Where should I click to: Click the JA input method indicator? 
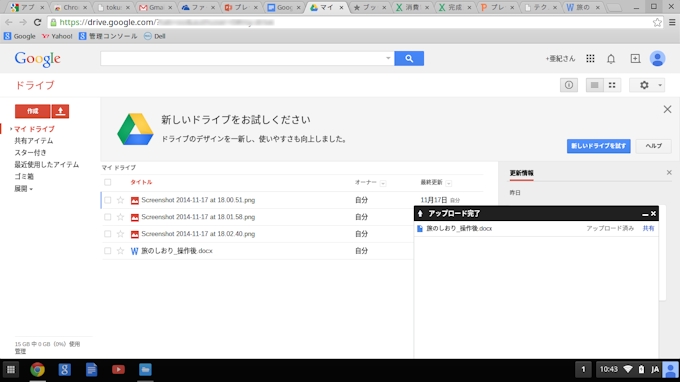pos(655,370)
